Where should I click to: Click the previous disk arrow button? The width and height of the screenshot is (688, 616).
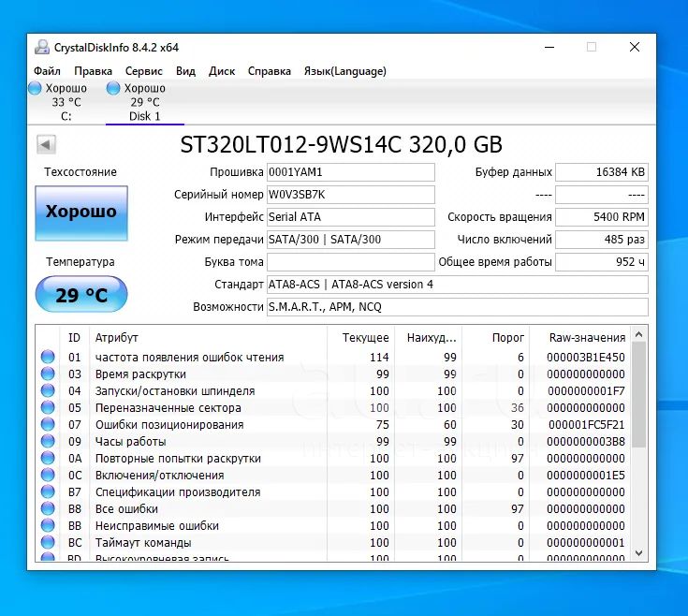tap(46, 144)
